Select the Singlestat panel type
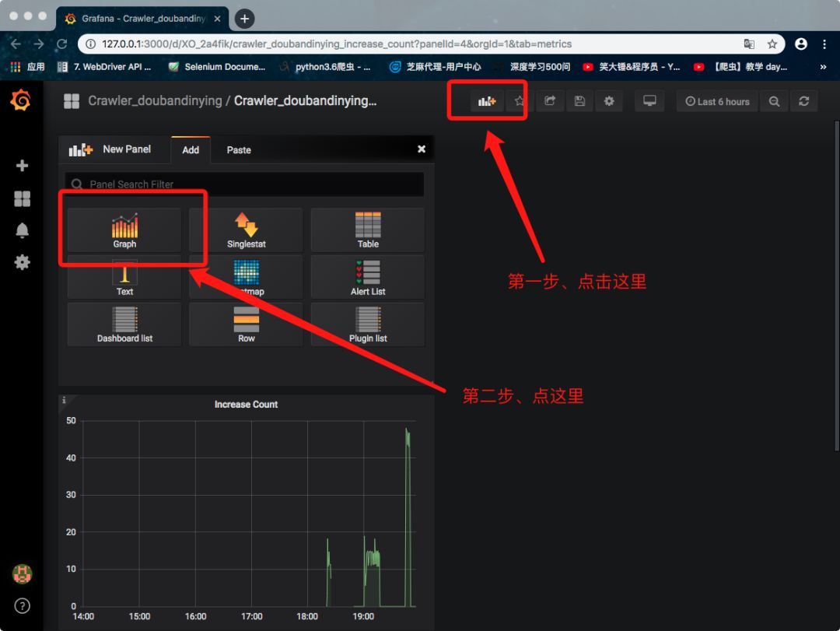The image size is (840, 631). [246, 230]
